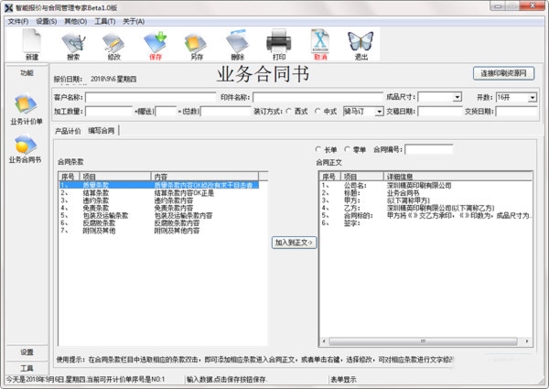Open 业务计价单 in the left sidebar

tap(26, 109)
